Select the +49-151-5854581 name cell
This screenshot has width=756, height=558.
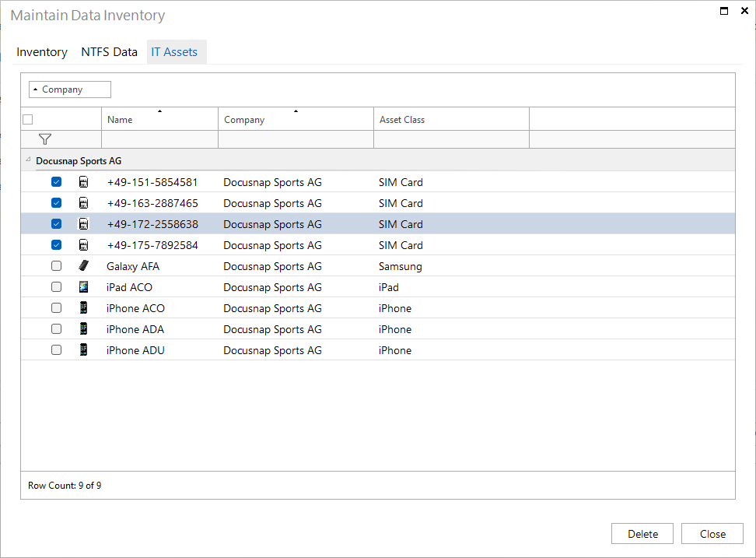[152, 182]
